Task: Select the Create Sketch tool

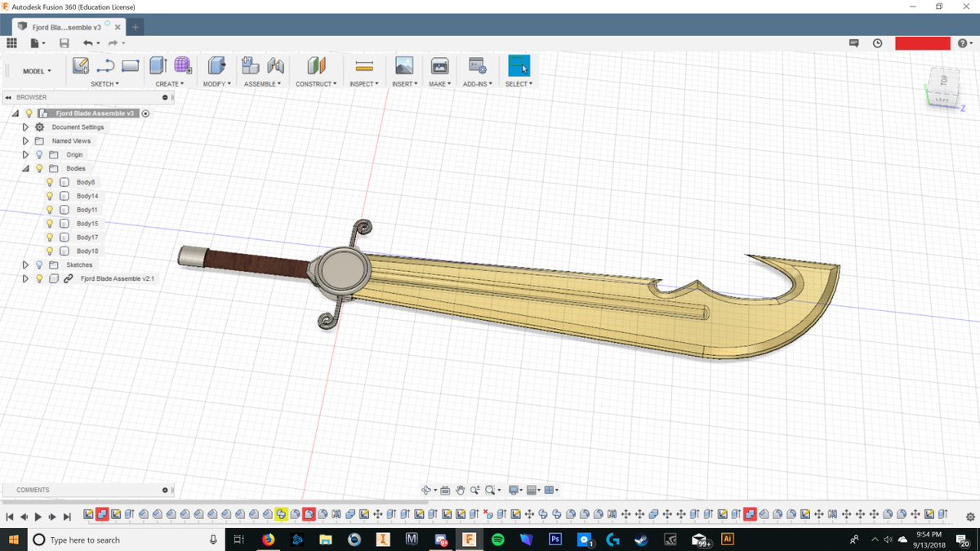Action: coord(81,65)
